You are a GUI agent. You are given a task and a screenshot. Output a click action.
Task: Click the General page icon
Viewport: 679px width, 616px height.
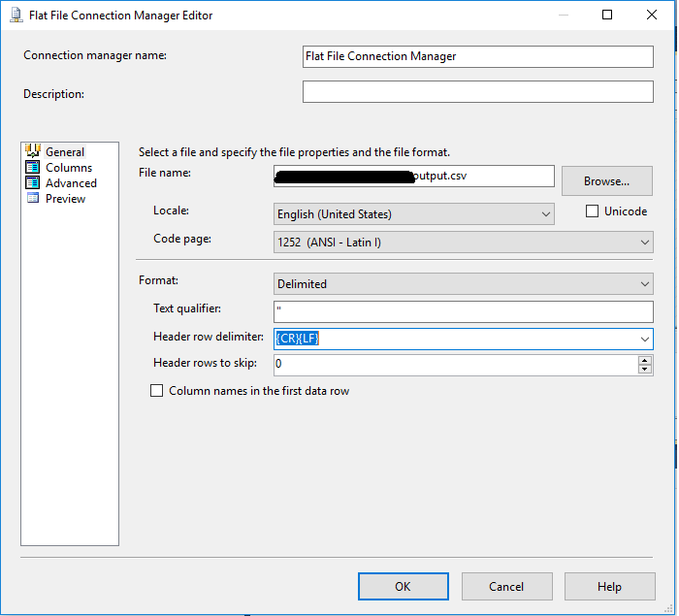pos(32,151)
